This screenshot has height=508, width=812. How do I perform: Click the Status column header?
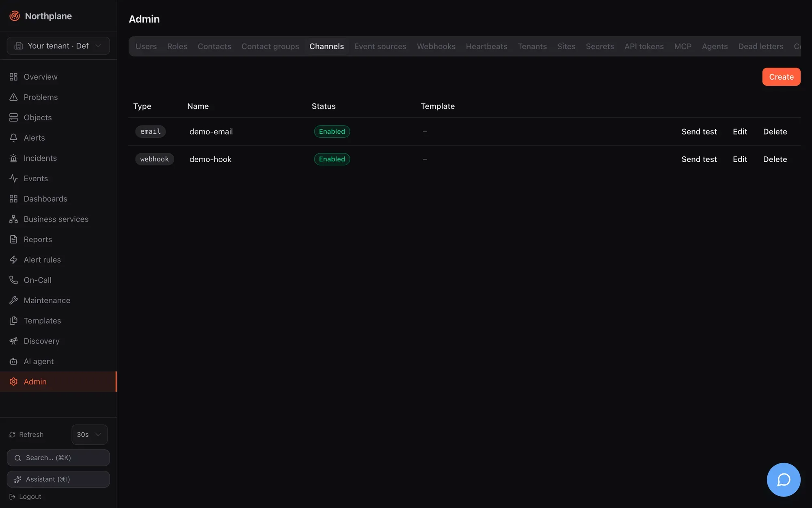click(x=324, y=106)
